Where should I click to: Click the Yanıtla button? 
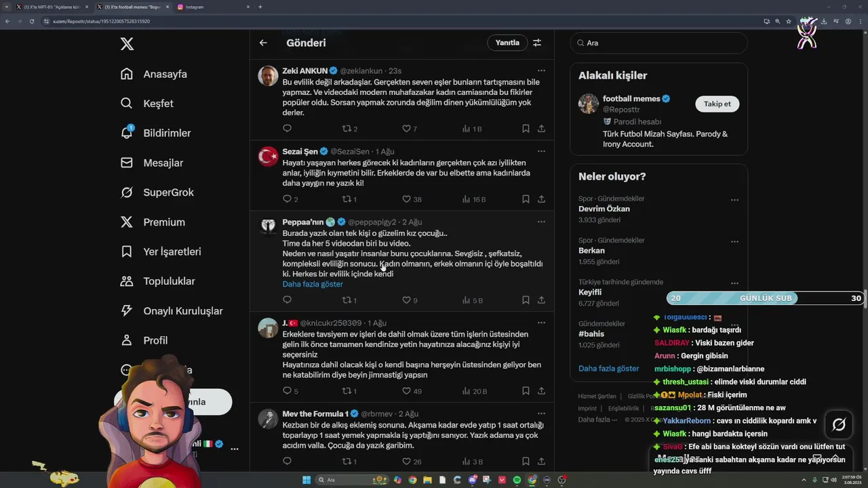coord(507,43)
